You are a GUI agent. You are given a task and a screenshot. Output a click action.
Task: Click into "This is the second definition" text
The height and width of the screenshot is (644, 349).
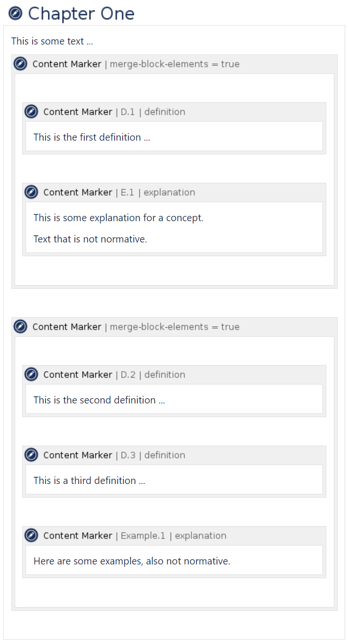99,400
